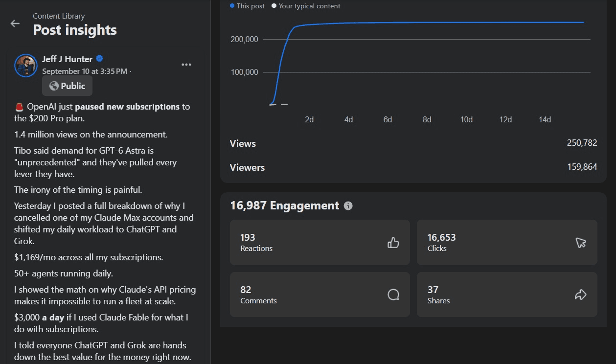Click the 2d x-axis label
Screen dimensions: 616x364
point(309,119)
